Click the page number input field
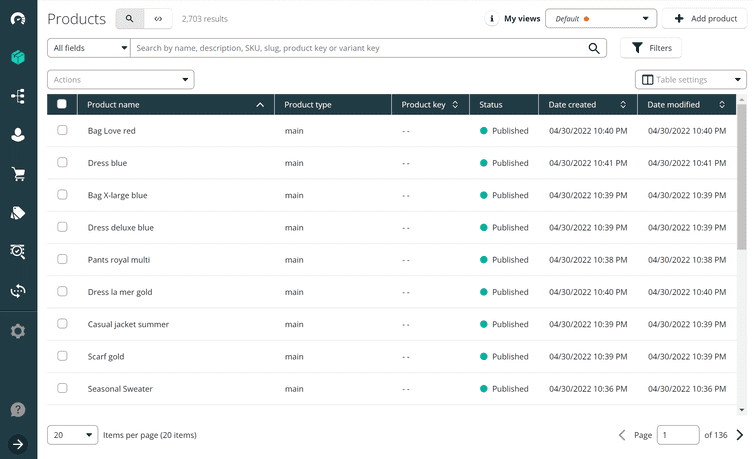This screenshot has width=754, height=459. [x=678, y=435]
